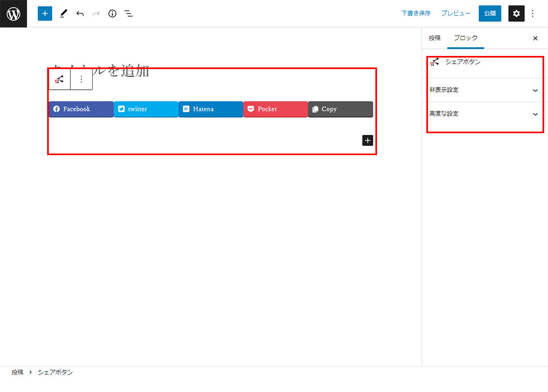Open the document info details icon

point(112,14)
